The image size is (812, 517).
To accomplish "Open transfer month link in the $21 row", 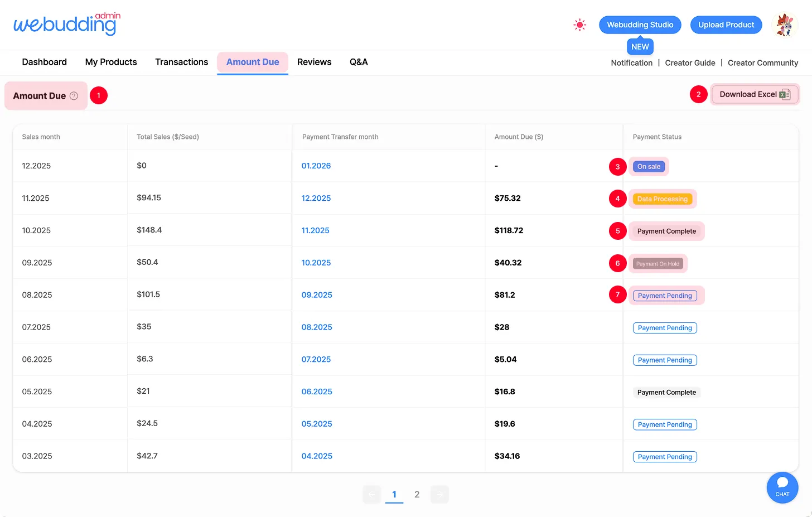I will 317,392.
